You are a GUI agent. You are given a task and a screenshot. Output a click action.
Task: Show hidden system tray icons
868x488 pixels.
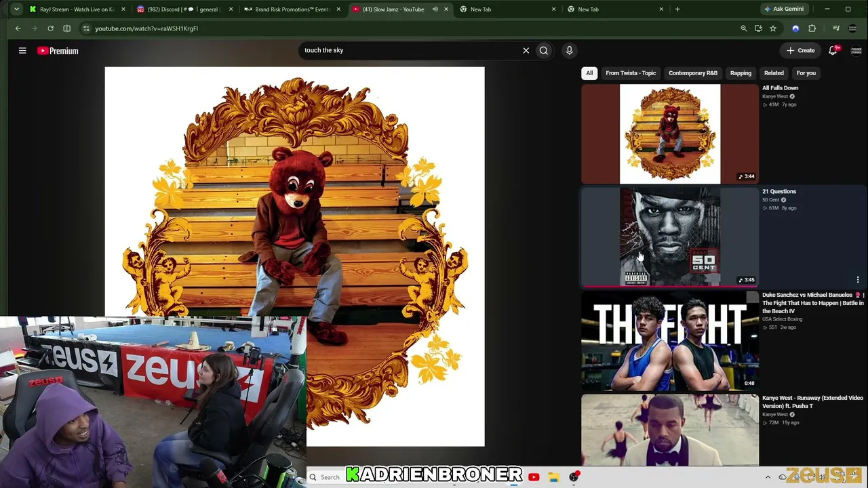point(768,477)
